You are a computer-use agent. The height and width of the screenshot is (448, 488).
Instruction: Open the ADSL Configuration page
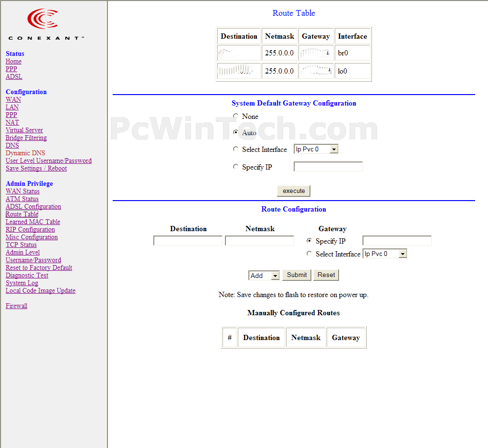33,206
